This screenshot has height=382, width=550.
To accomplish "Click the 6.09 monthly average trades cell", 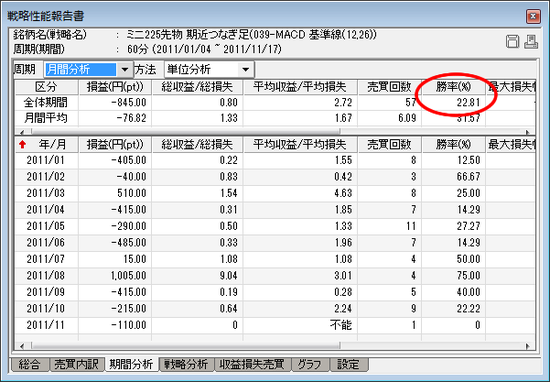I will tap(389, 118).
